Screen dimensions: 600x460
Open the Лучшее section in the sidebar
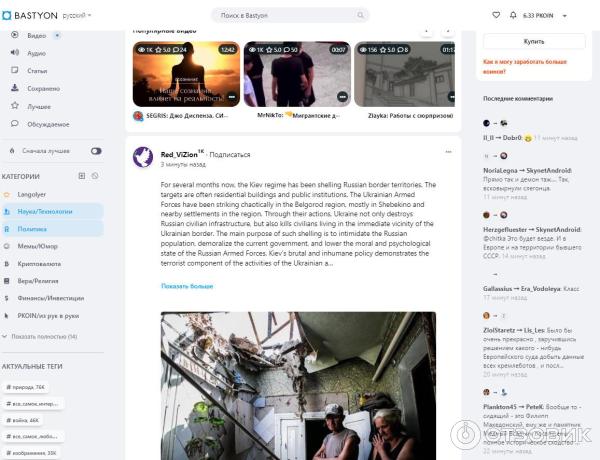pyautogui.click(x=39, y=106)
